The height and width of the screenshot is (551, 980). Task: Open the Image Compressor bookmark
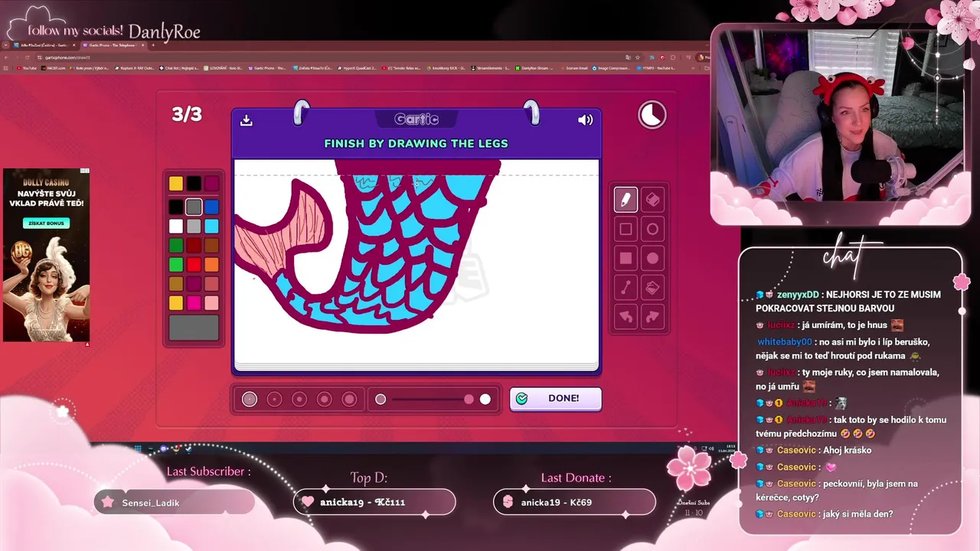(612, 68)
